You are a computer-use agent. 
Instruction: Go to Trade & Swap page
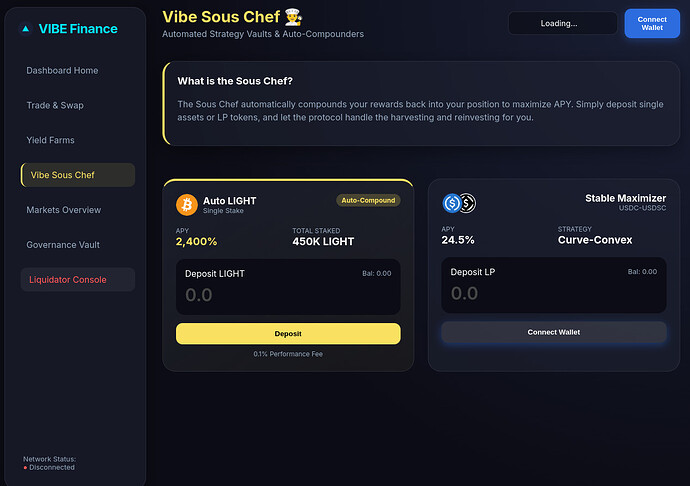pos(56,105)
